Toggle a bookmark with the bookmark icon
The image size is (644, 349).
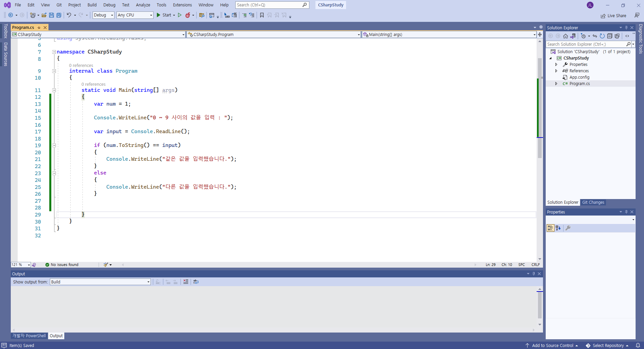(x=262, y=15)
